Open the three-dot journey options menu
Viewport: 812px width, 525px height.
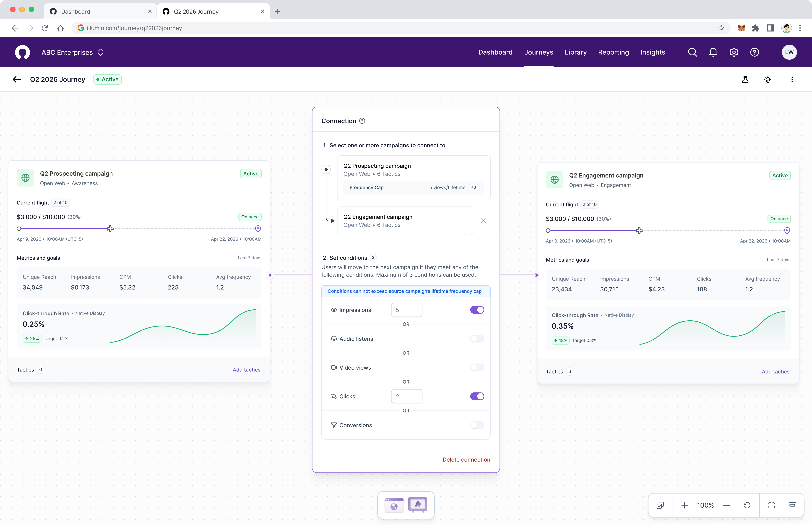(x=792, y=79)
